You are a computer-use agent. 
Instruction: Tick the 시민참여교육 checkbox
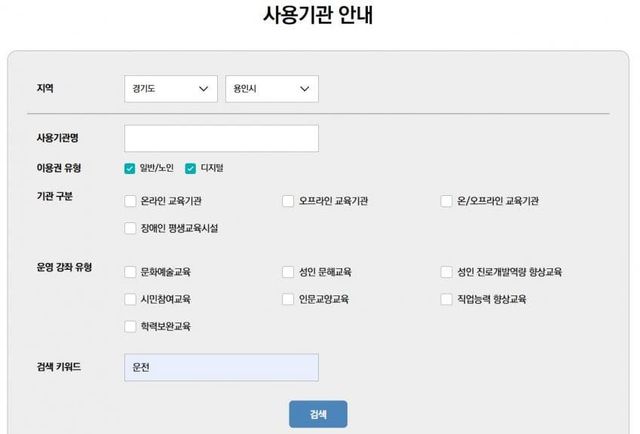(130, 299)
